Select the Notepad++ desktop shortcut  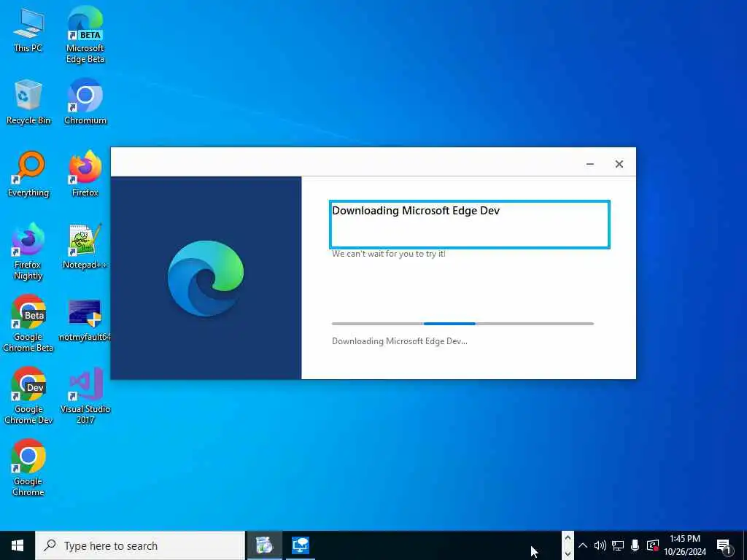(x=85, y=246)
